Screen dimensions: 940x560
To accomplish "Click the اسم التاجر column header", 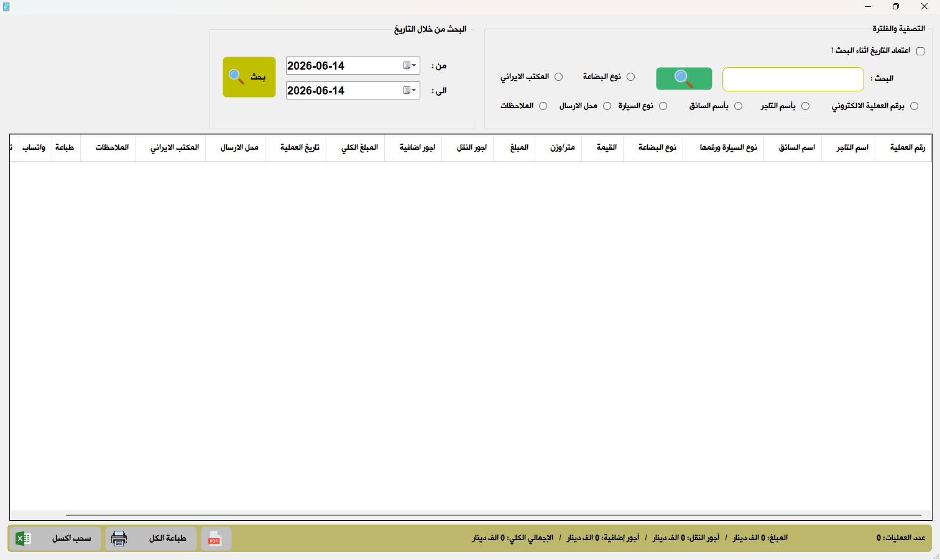I will (x=848, y=148).
